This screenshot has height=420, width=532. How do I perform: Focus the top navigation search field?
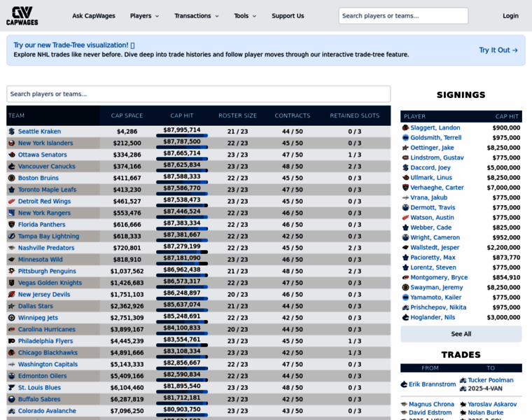(x=403, y=16)
